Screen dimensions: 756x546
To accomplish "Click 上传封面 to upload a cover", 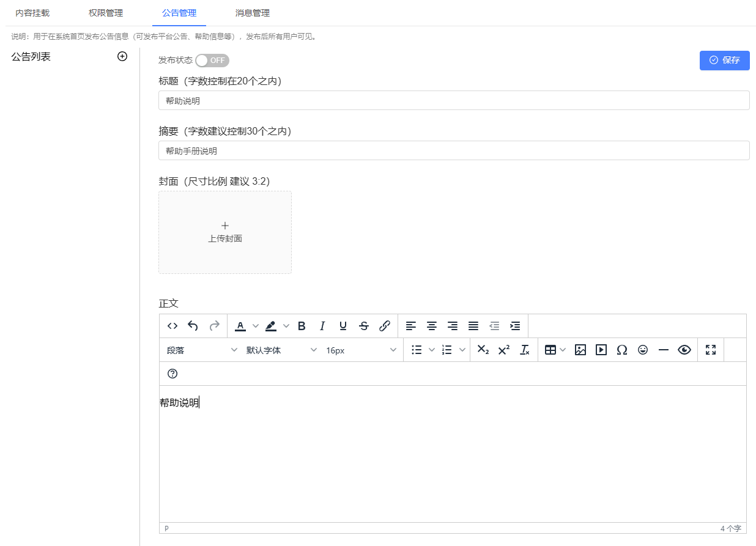I will [225, 232].
